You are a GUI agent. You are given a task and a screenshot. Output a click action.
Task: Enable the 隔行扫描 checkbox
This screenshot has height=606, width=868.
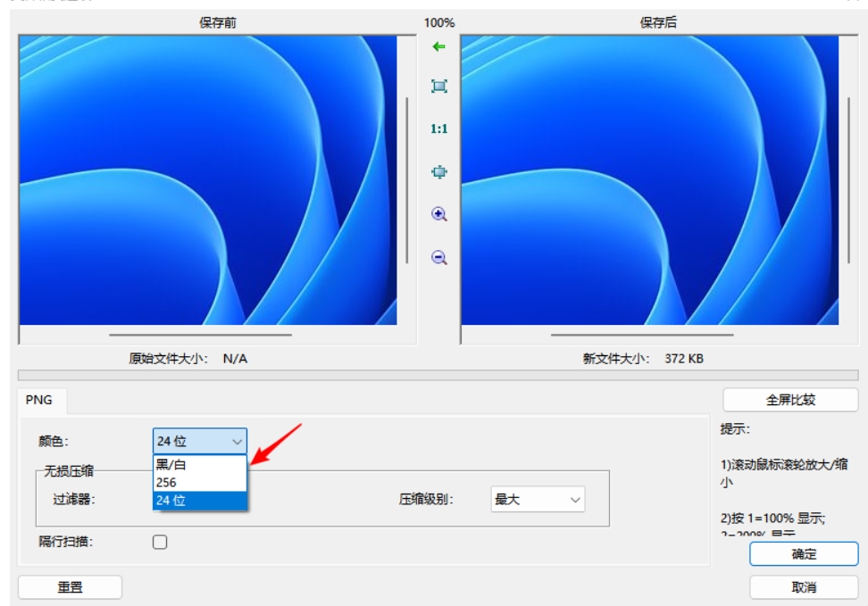(x=160, y=542)
